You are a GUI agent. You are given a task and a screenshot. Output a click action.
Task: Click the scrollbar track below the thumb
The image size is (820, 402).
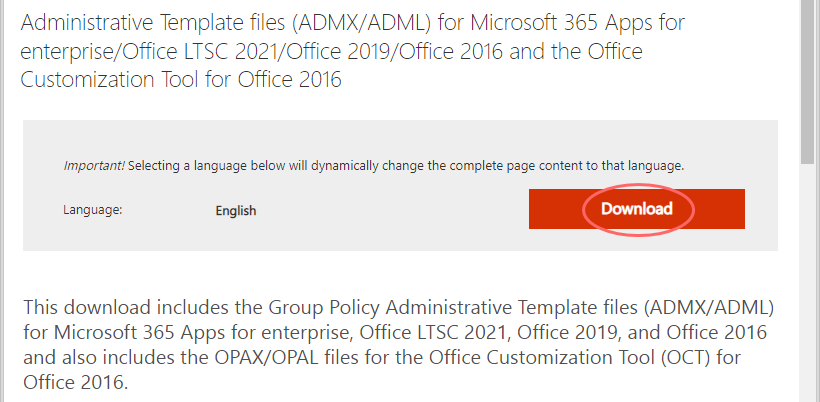[807, 282]
